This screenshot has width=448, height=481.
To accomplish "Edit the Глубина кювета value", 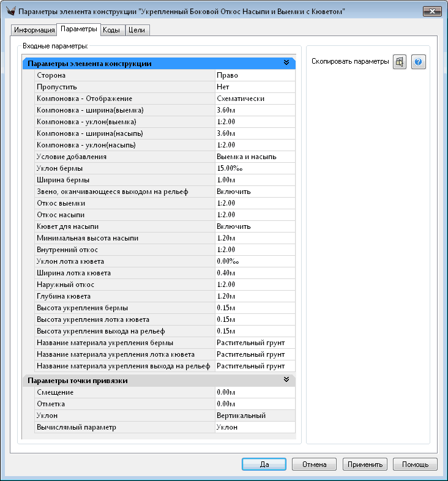I will [254, 296].
